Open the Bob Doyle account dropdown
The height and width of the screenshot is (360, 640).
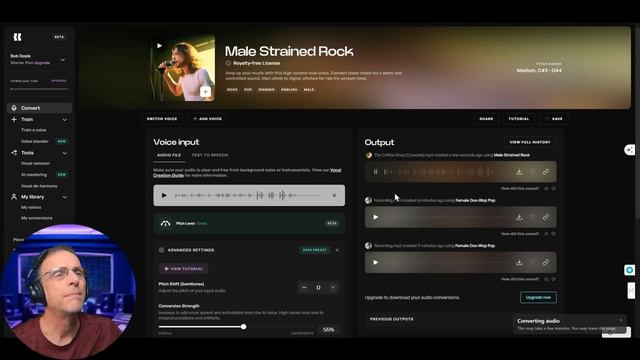(63, 60)
